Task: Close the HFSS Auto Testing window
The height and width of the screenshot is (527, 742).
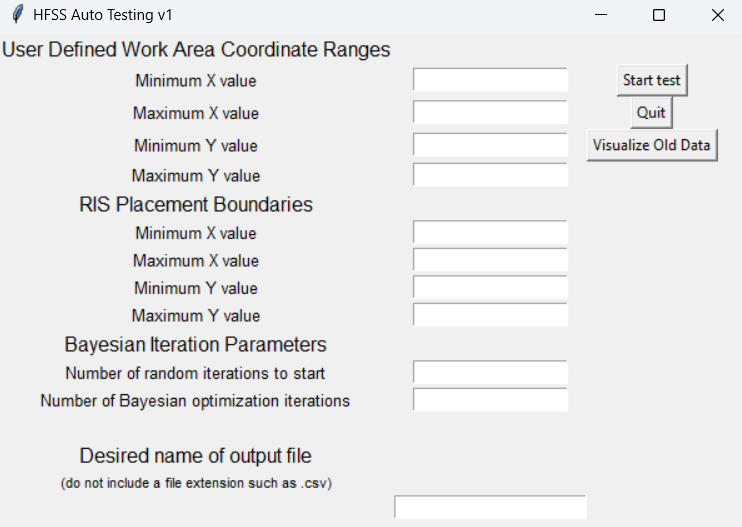Action: (x=717, y=15)
